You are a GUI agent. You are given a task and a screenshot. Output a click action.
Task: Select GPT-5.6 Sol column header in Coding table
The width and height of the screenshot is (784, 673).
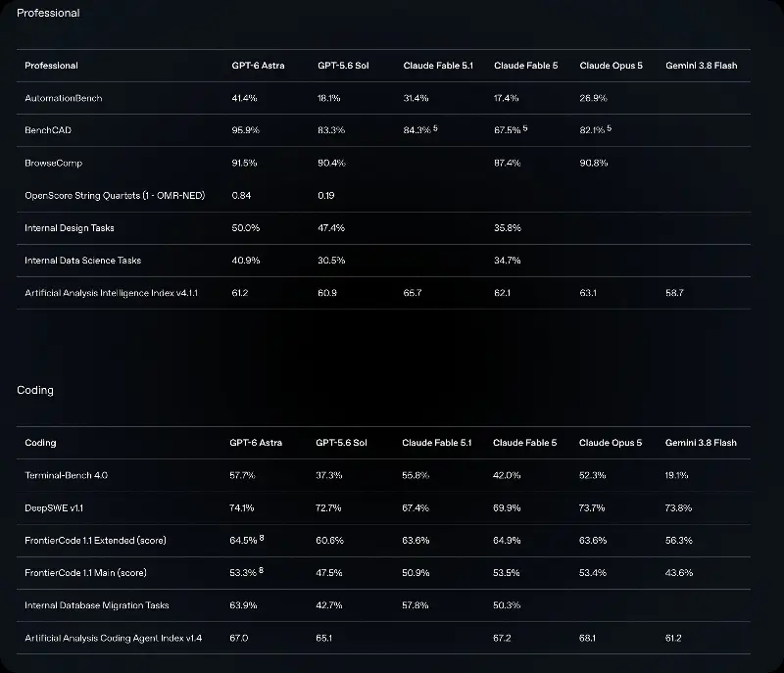coord(341,443)
